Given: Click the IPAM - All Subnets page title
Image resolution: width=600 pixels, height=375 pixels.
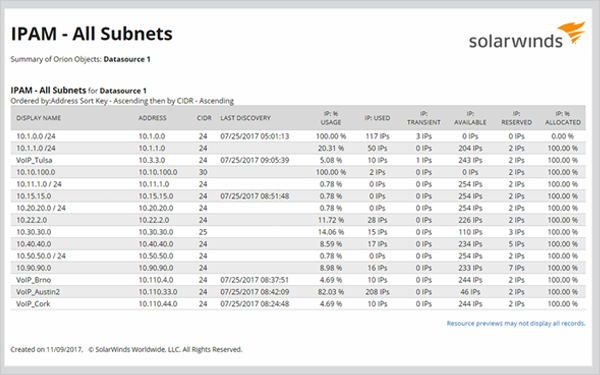Looking at the screenshot, I should tap(91, 34).
